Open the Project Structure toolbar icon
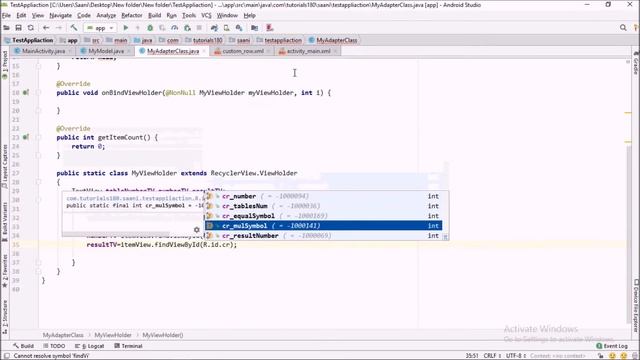 coord(254,28)
